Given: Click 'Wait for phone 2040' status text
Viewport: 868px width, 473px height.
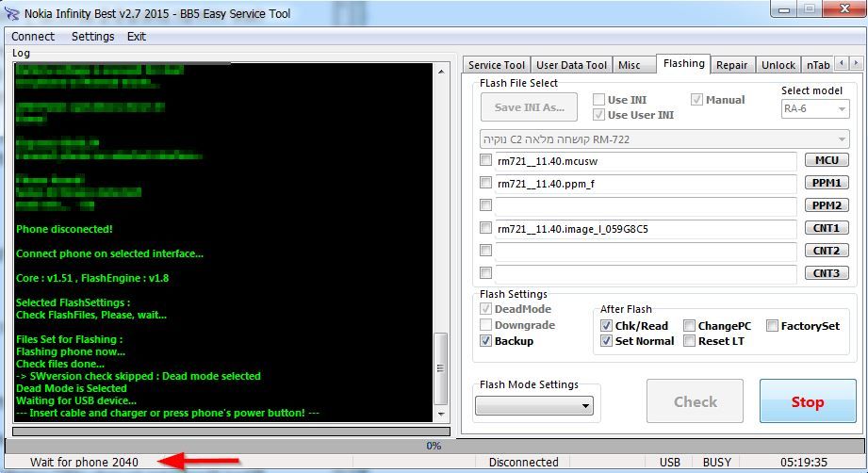Looking at the screenshot, I should pos(84,463).
